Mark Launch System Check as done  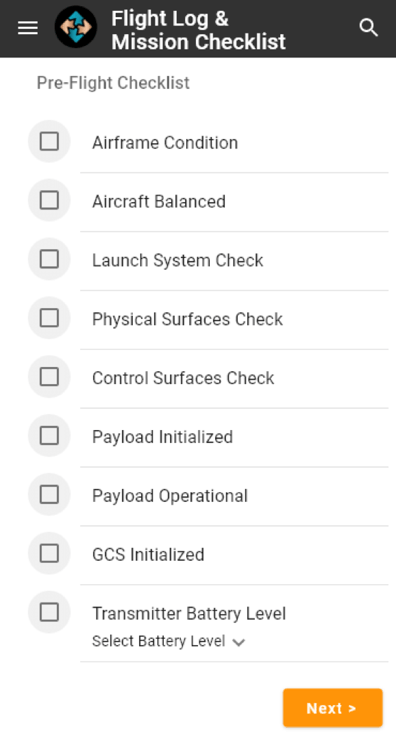[49, 259]
